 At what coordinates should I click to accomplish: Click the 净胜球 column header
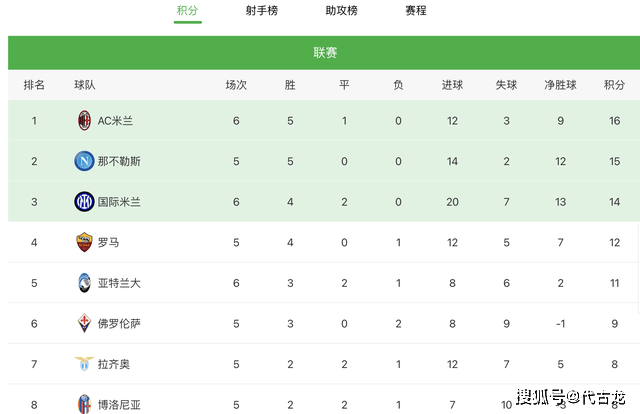560,85
